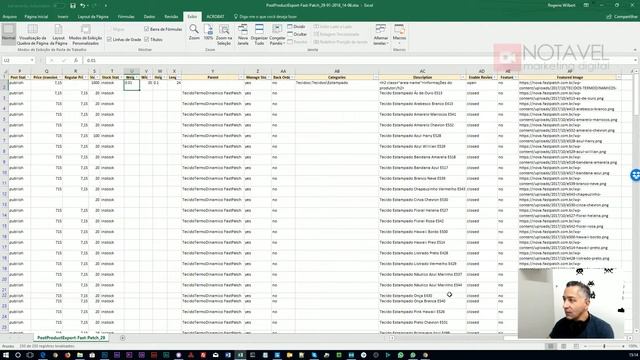Open the Name Box dropdown arrow
The width and height of the screenshot is (640, 360).
click(32, 60)
